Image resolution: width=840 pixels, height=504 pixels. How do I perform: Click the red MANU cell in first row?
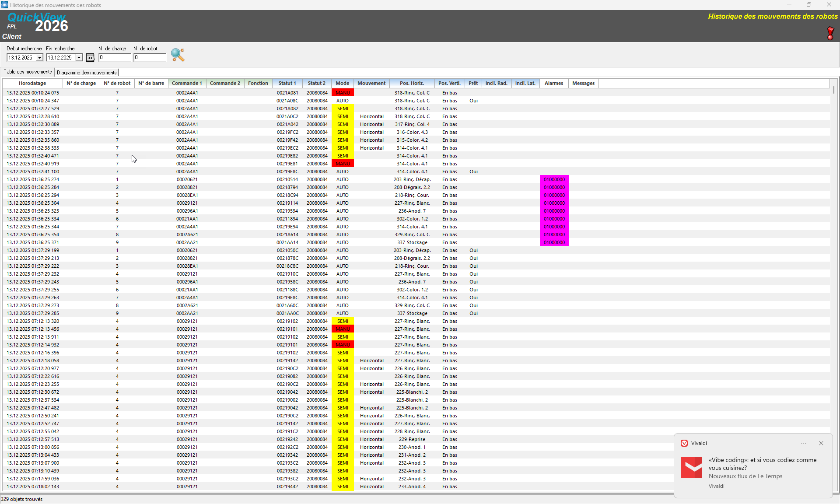343,93
